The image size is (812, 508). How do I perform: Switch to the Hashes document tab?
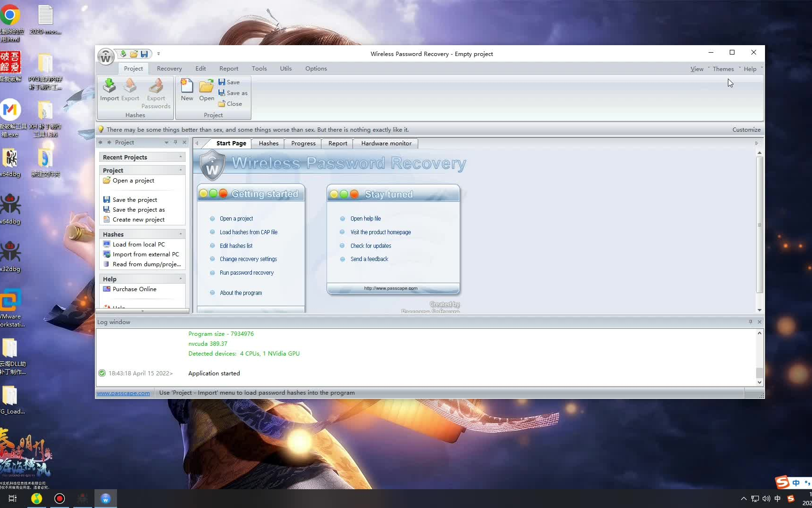(x=268, y=143)
